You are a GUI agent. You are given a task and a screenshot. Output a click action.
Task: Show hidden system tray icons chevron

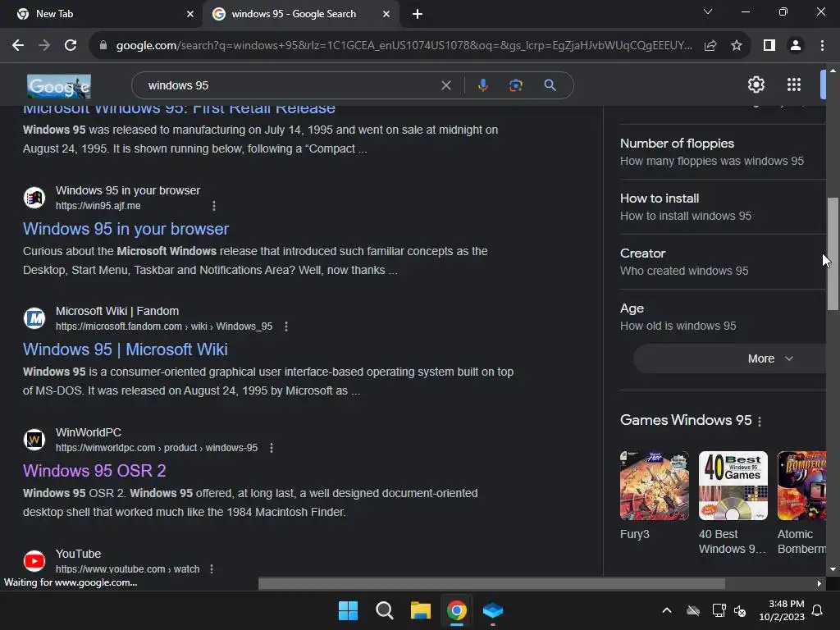666,610
